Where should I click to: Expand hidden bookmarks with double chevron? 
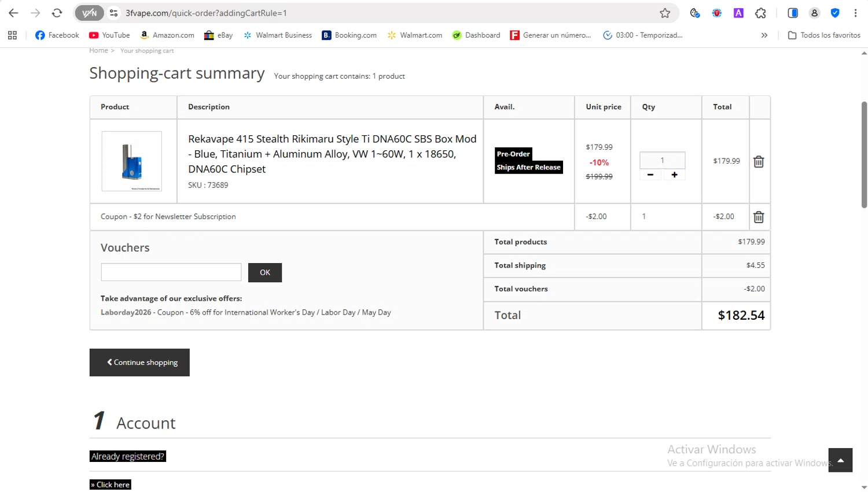764,35
